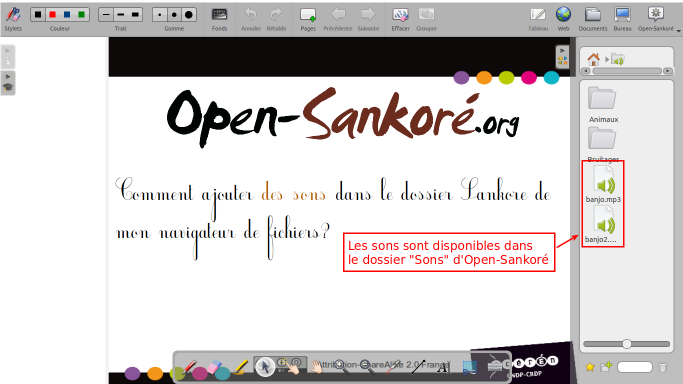The width and height of the screenshot is (683, 384).
Task: Select the laser pointer tool
Action: [x=393, y=367]
